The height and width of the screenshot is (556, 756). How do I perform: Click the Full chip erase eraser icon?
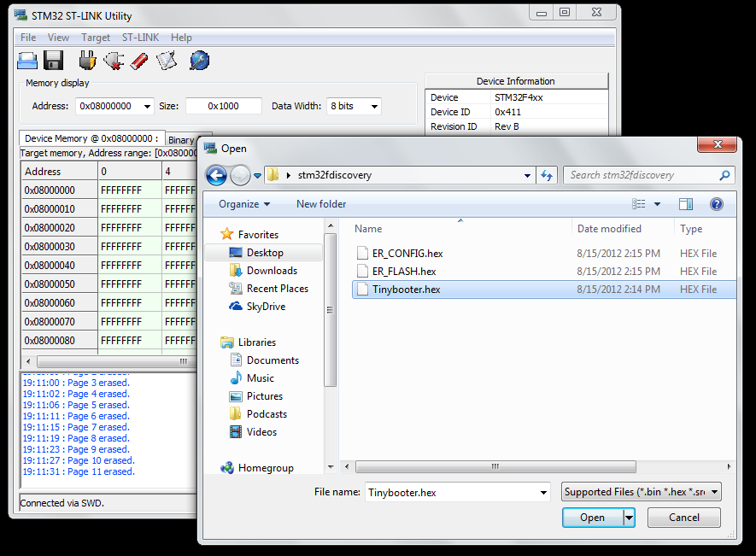(x=139, y=61)
